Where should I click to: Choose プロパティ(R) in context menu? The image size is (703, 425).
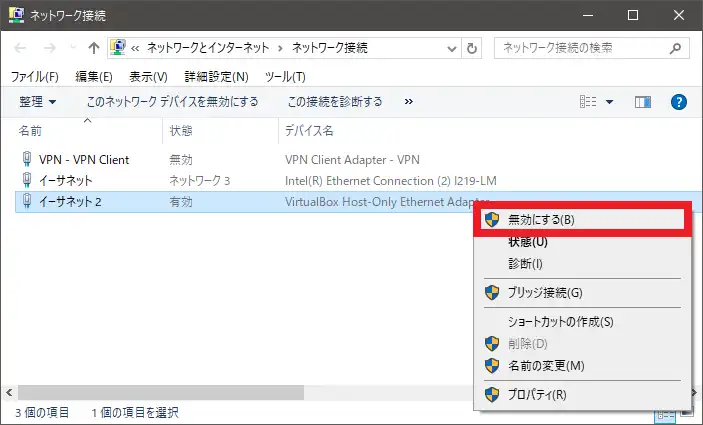582,395
